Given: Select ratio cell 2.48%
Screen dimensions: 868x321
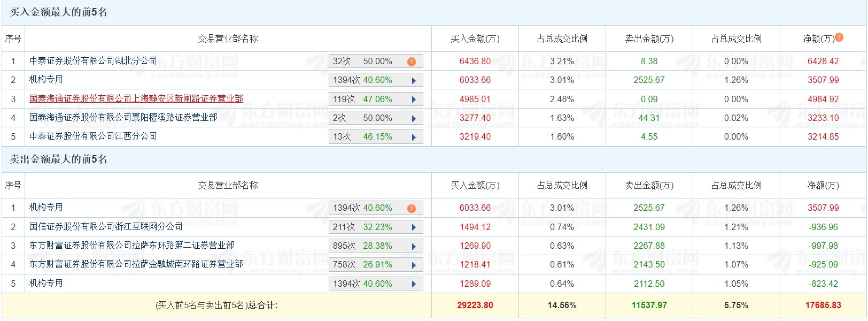Looking at the screenshot, I should click(562, 100).
